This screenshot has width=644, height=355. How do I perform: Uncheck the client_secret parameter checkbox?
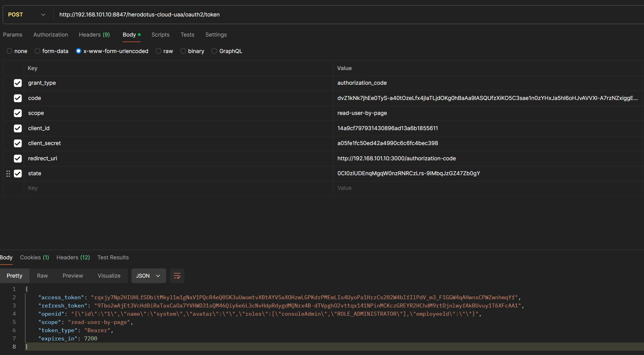coord(18,144)
